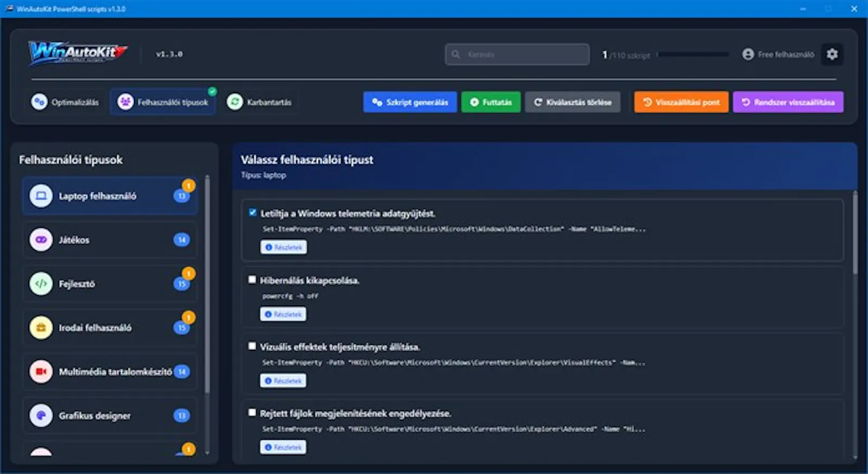This screenshot has width=868, height=474.
Task: Check Rejtett fájlok megjelenítésének engedélyezése box
Action: 252,413
